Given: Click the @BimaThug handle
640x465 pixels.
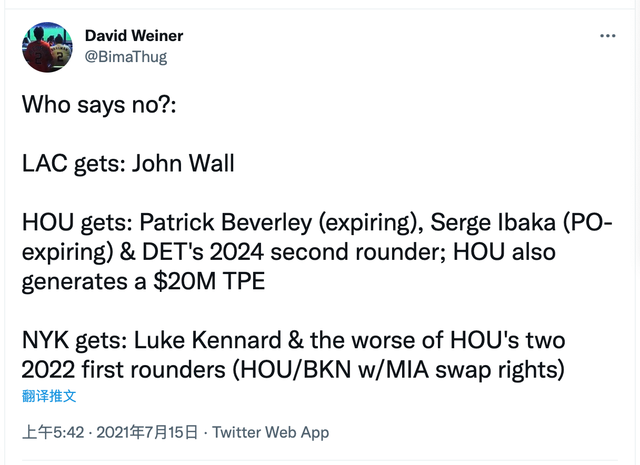Looking at the screenshot, I should pos(126,57).
